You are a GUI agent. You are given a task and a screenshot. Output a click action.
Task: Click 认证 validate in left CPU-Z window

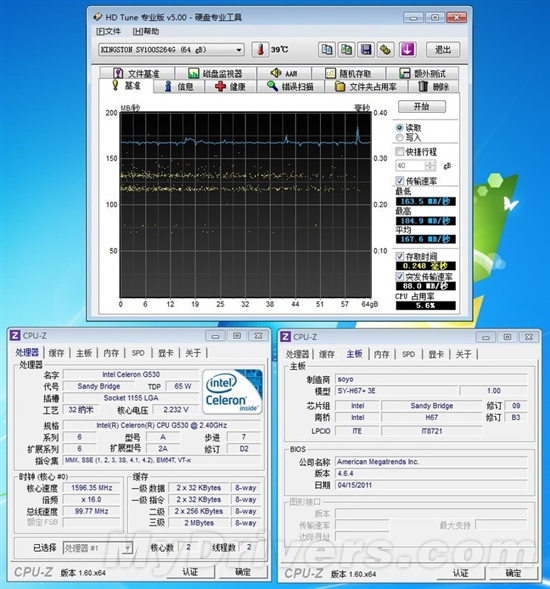point(190,572)
